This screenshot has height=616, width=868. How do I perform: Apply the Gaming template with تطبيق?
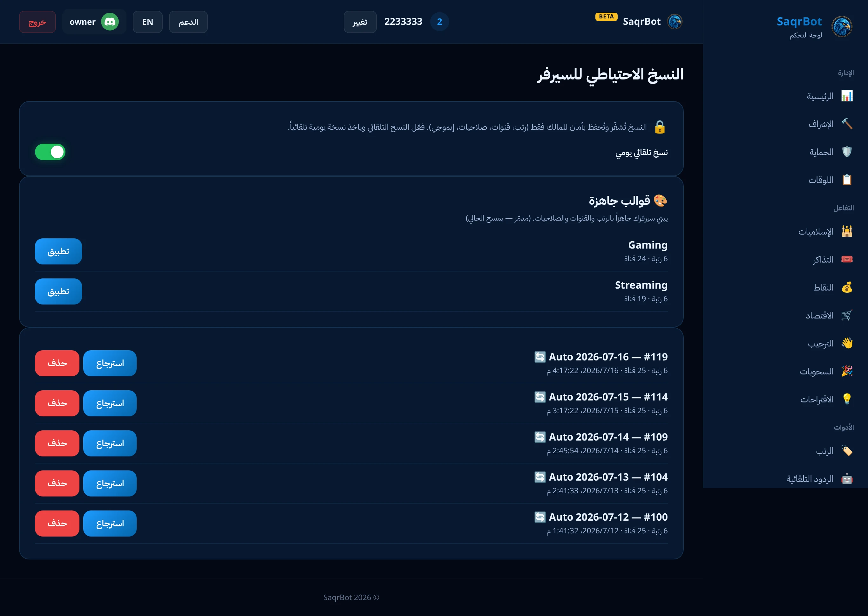click(x=58, y=251)
